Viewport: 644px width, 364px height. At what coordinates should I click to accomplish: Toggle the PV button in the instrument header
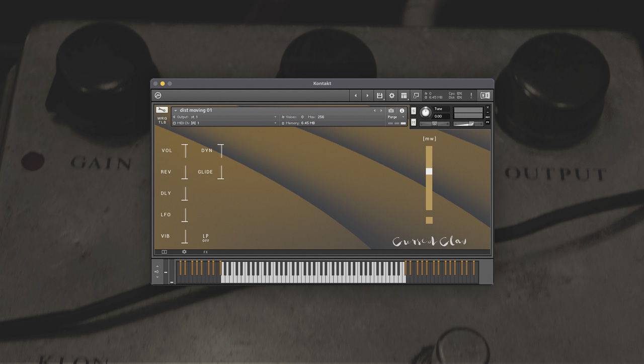tap(488, 122)
